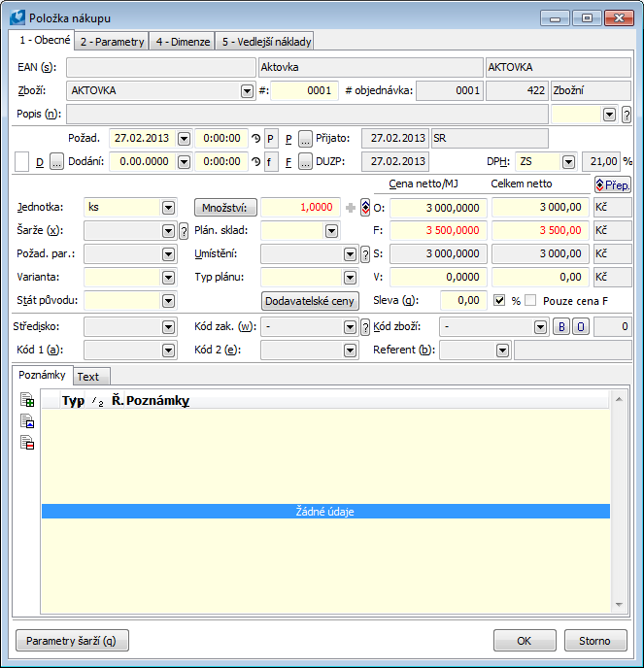644x668 pixels.
Task: Enable the Pouze cena F checkbox
Action: tap(530, 300)
